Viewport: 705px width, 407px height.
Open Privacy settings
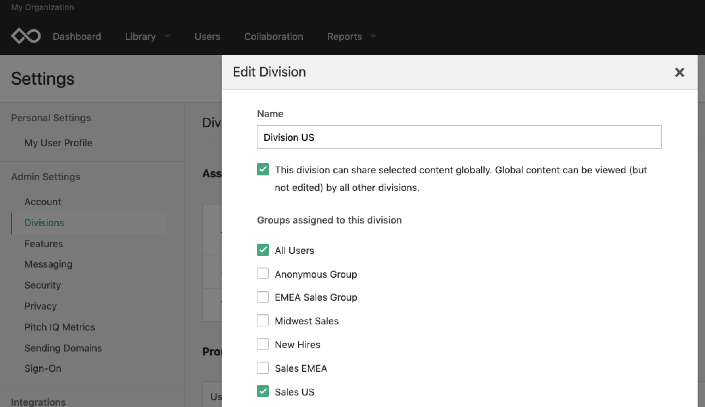point(40,306)
